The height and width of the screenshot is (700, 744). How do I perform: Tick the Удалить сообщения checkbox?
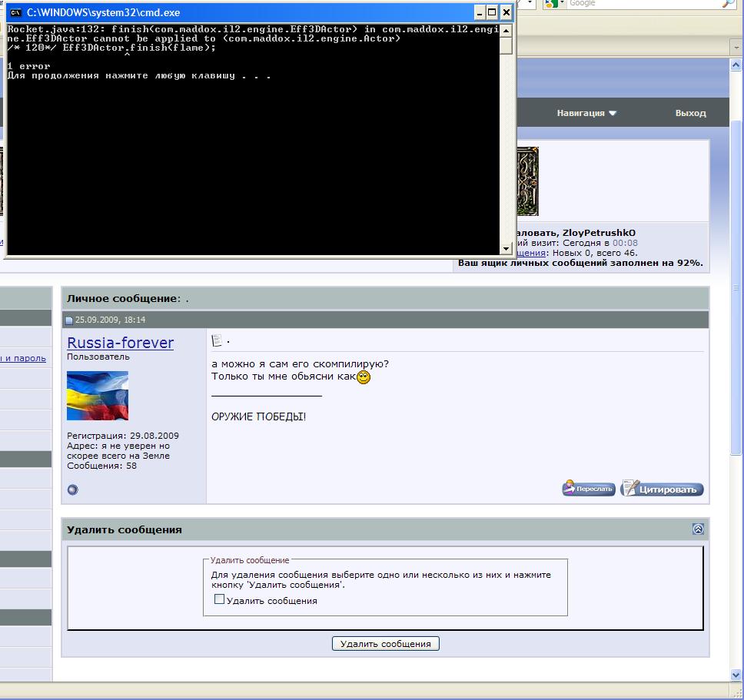pos(219,599)
